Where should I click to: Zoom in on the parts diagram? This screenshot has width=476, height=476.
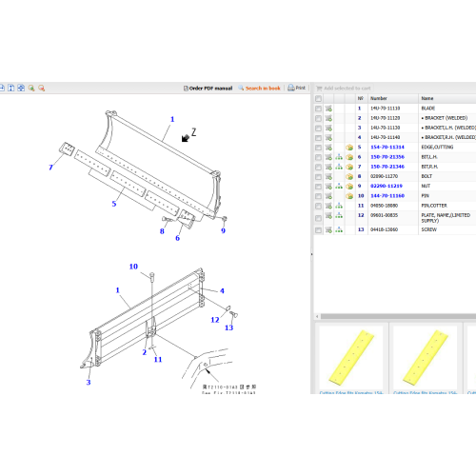click(x=31, y=88)
